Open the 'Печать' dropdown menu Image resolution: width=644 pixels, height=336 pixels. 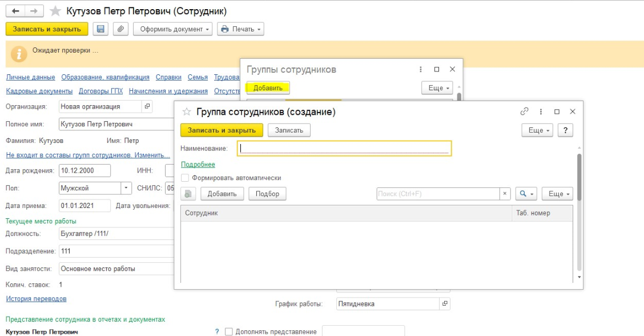pyautogui.click(x=240, y=29)
